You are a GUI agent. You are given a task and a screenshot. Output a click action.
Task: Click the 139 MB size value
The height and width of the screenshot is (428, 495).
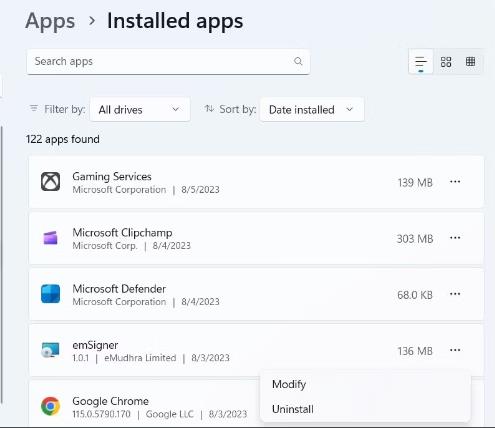pos(415,182)
